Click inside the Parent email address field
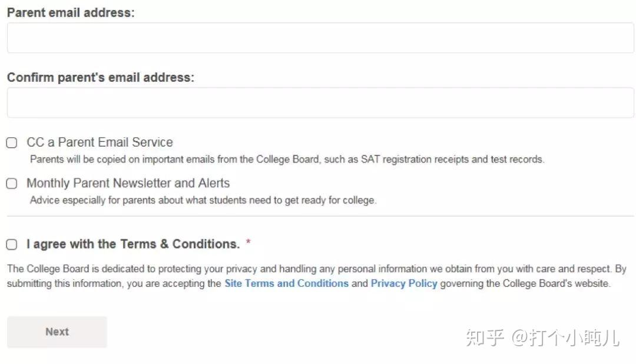Screen dimensions: 636x364 (318, 37)
